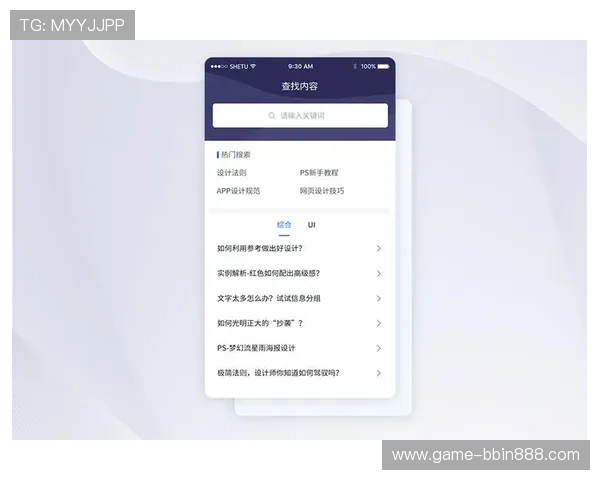The width and height of the screenshot is (600, 480).
Task: Switch to the 综合 tab
Action: click(284, 225)
